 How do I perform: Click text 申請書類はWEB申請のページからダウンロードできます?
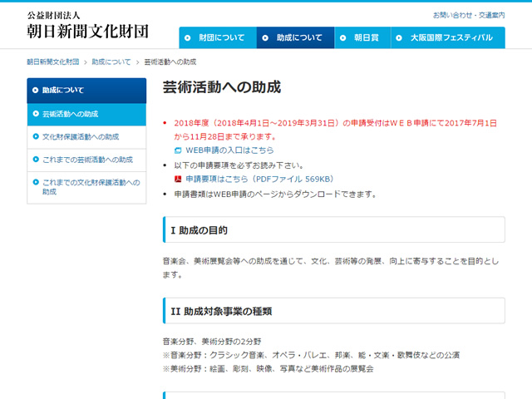point(275,195)
